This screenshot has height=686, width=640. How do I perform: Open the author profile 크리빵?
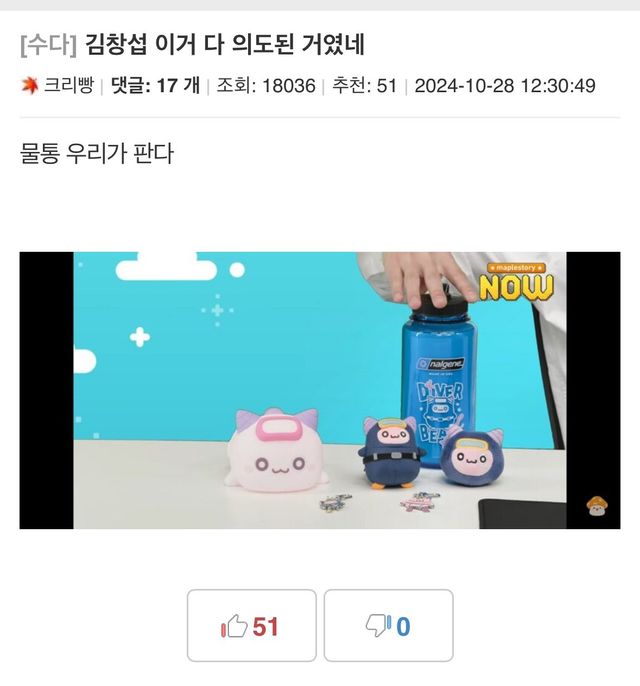pyautogui.click(x=69, y=85)
